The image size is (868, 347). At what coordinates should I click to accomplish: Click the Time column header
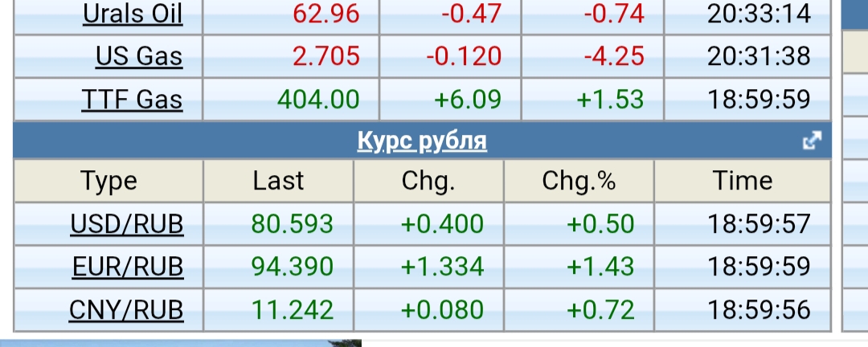pyautogui.click(x=743, y=182)
